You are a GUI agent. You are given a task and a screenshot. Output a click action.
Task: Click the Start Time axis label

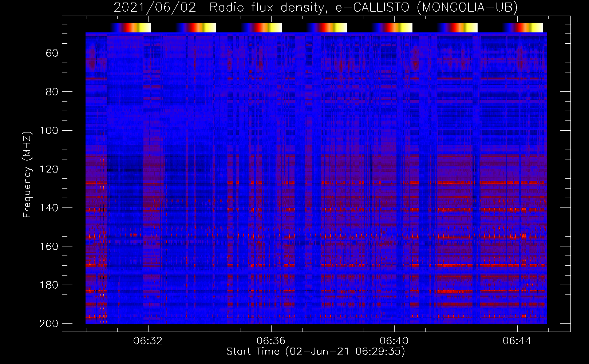click(316, 352)
